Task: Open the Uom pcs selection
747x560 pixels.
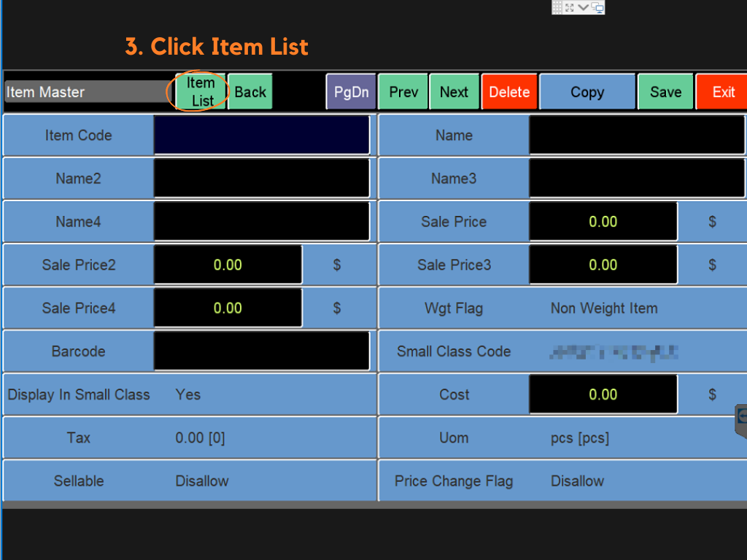Action: (580, 438)
